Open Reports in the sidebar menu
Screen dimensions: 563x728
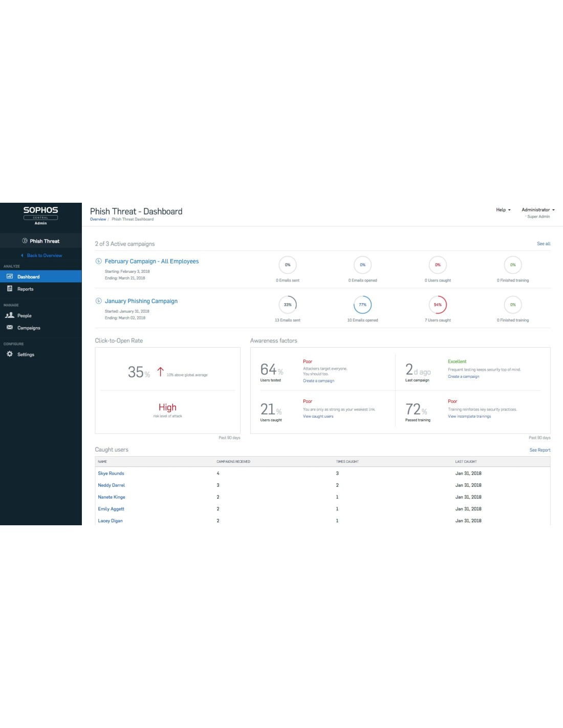pyautogui.click(x=25, y=289)
